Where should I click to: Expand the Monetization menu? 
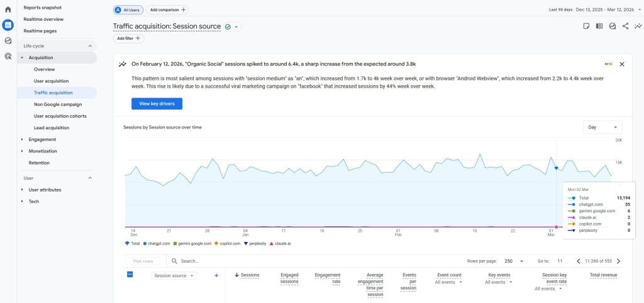(x=43, y=151)
